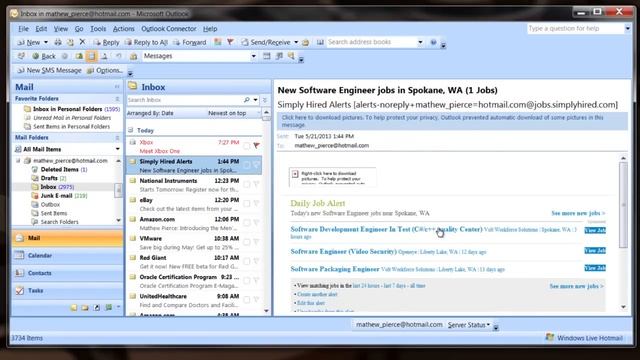This screenshot has width=640, height=360.
Task: Open the Server Status dropdown
Action: click(469, 325)
